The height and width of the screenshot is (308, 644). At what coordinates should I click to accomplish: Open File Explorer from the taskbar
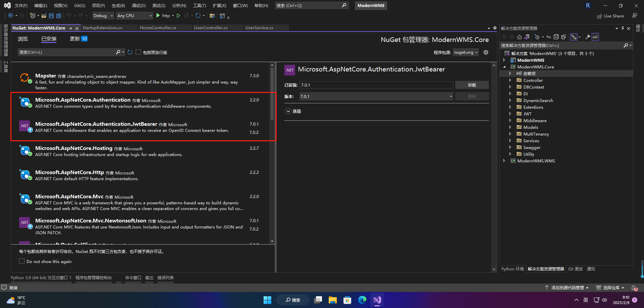(332, 300)
